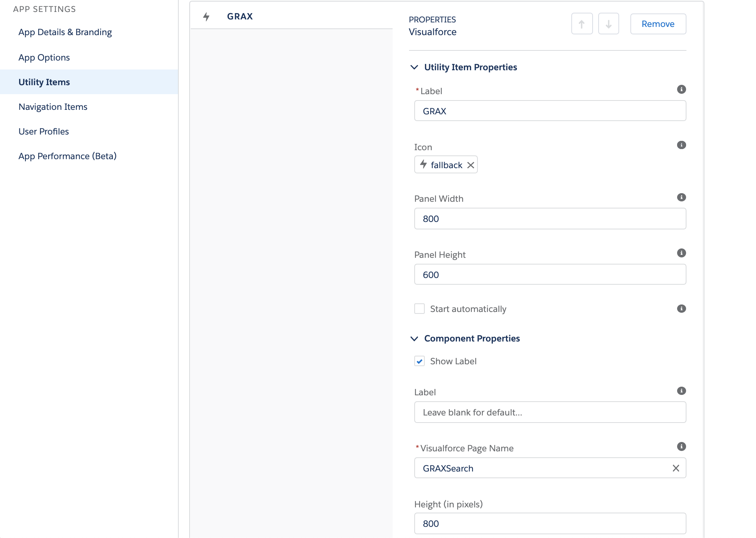756x538 pixels.
Task: Collapse the Component Properties section
Action: coord(414,338)
